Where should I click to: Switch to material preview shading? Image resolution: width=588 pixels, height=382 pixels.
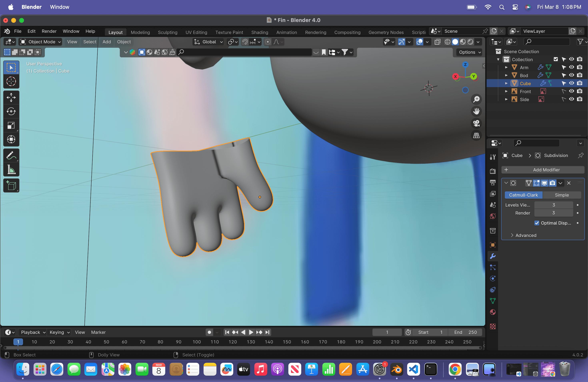[x=463, y=42]
